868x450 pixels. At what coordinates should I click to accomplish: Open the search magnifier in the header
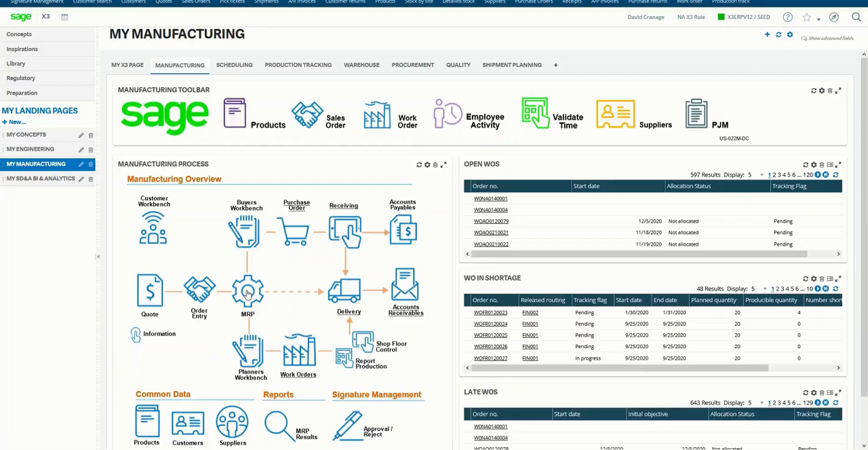tap(856, 17)
